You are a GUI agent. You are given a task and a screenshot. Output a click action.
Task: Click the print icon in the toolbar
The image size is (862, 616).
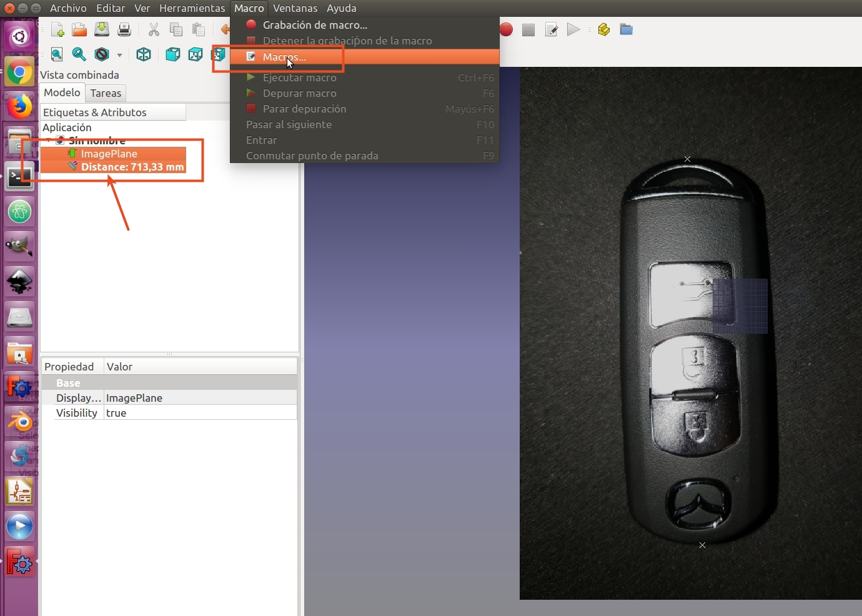pos(124,29)
